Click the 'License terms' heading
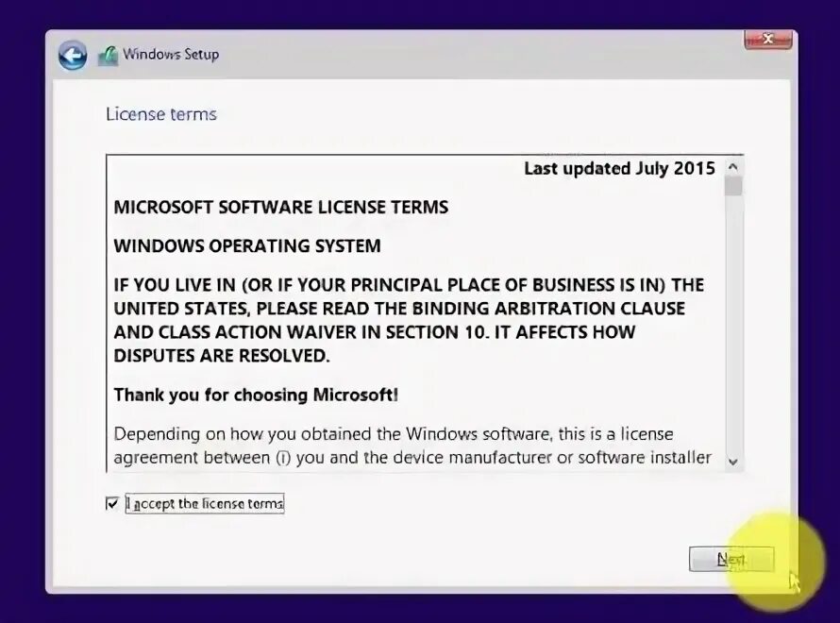840x623 pixels. pos(161,114)
